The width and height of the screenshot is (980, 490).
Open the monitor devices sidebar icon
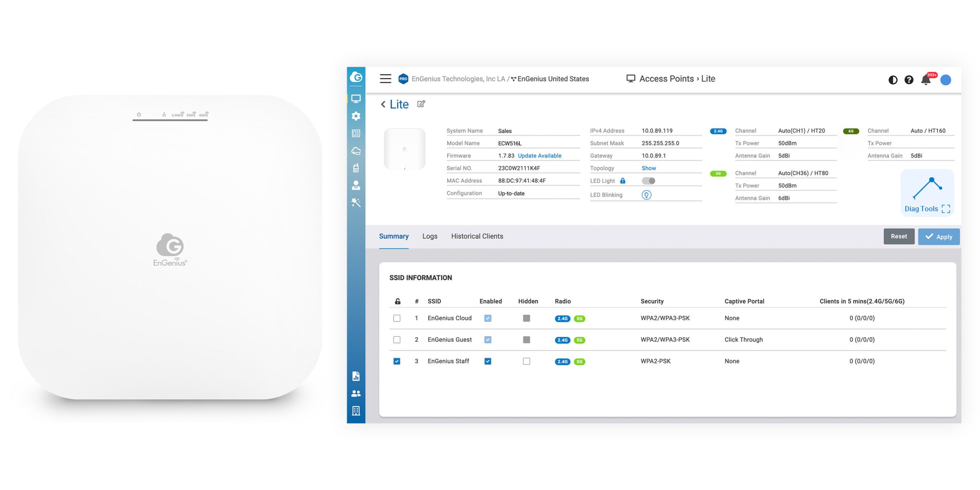point(356,99)
